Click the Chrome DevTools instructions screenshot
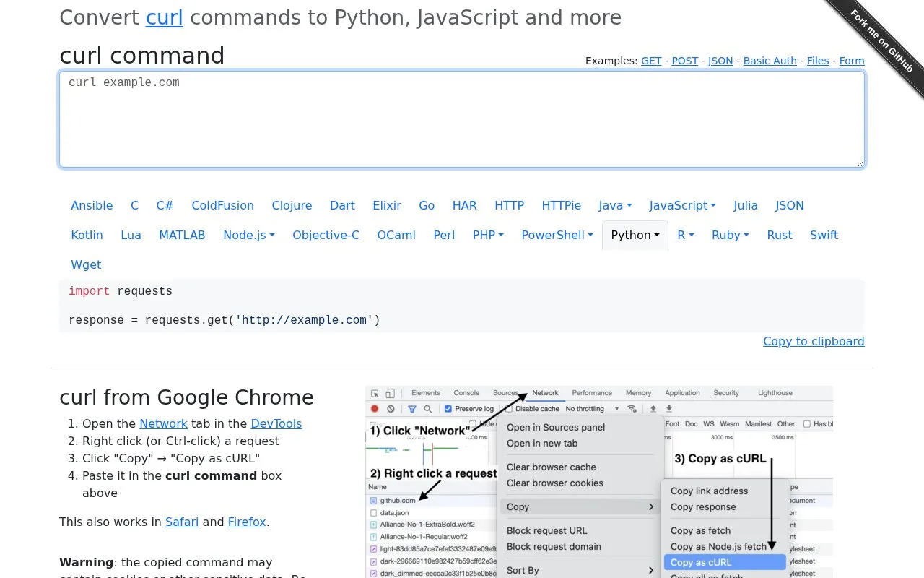Image resolution: width=924 pixels, height=578 pixels. 599,482
